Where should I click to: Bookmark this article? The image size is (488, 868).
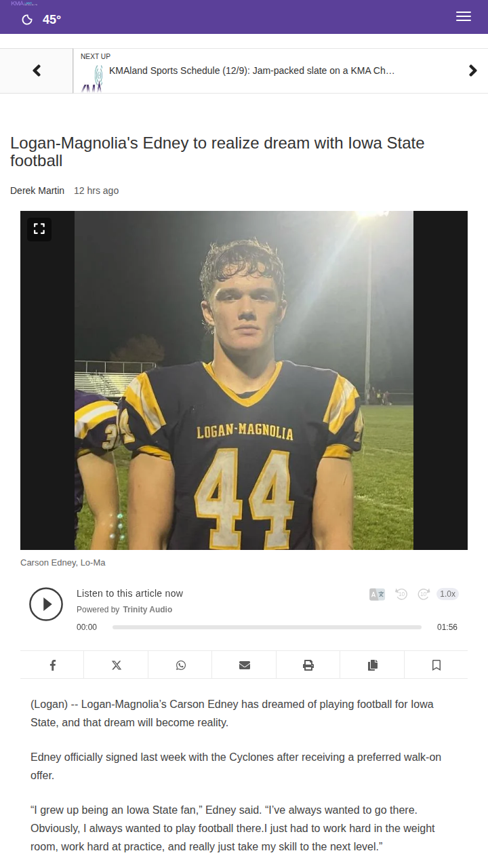coord(436,665)
